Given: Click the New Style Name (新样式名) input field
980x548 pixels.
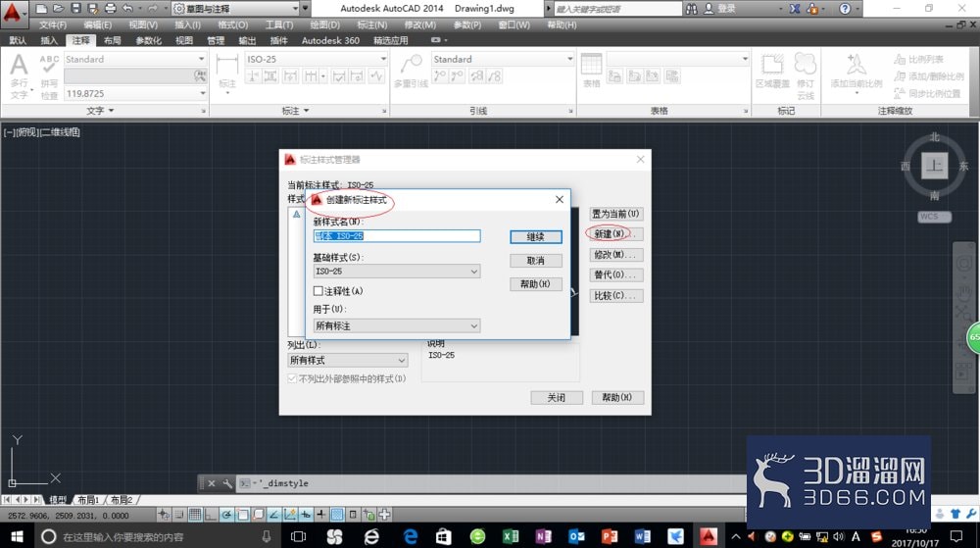Looking at the screenshot, I should pyautogui.click(x=397, y=235).
